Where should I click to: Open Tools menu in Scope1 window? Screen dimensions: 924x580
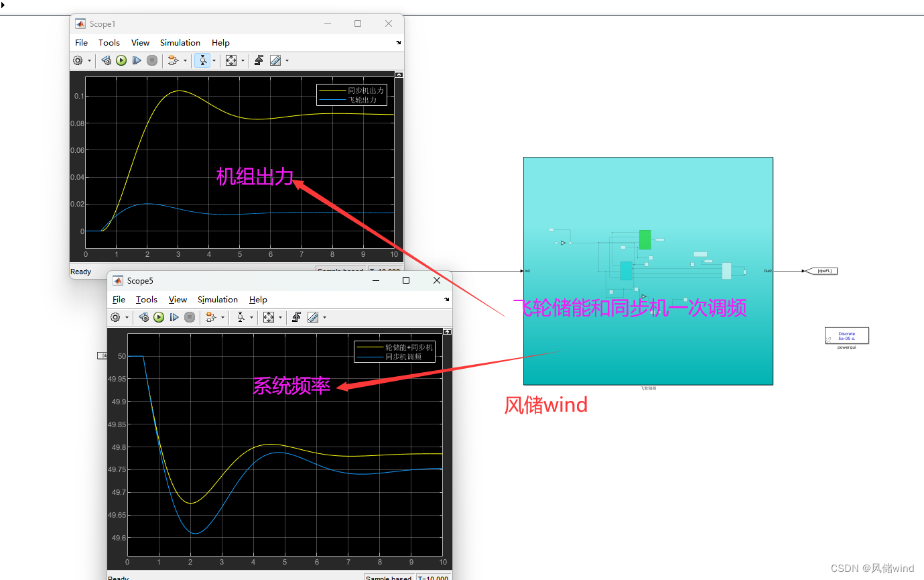click(x=109, y=42)
